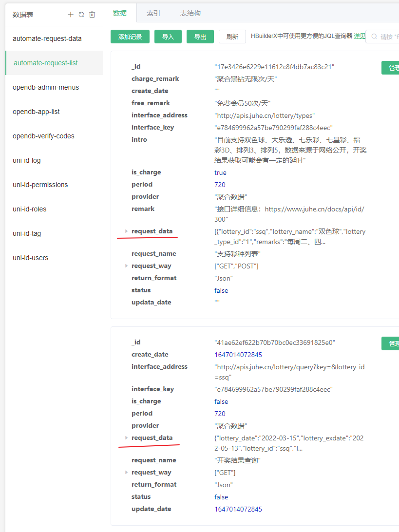Click the remark value with juhe docs URL
The height and width of the screenshot is (532, 399).
tap(289, 214)
